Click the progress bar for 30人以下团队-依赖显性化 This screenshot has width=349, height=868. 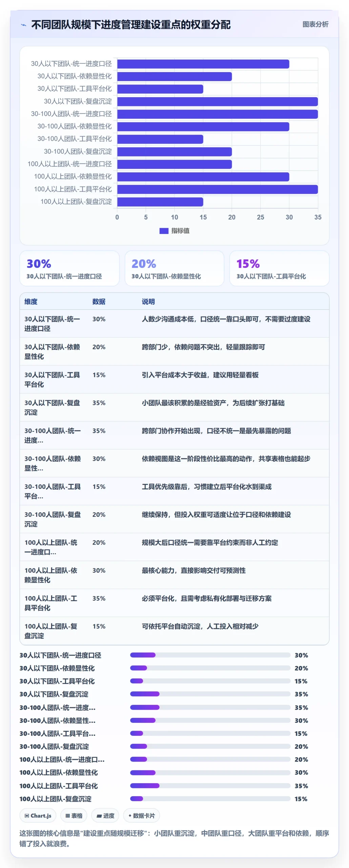pyautogui.click(x=210, y=668)
